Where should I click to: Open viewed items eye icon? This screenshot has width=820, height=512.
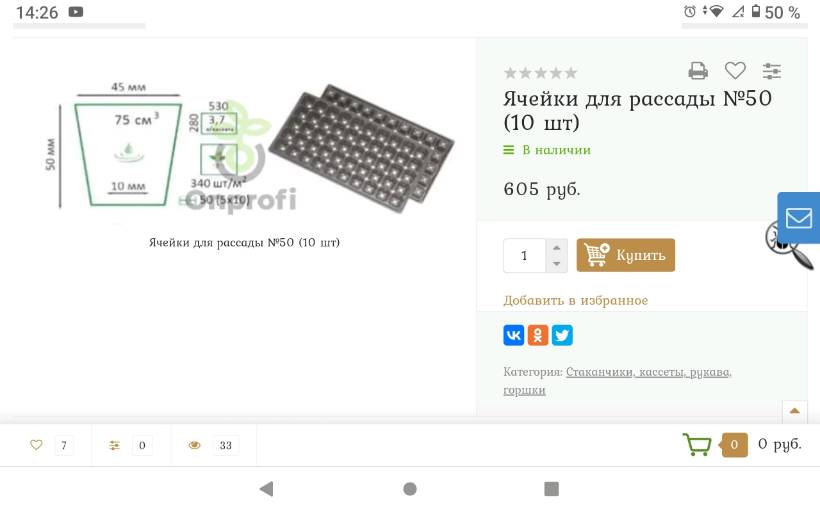click(x=195, y=446)
